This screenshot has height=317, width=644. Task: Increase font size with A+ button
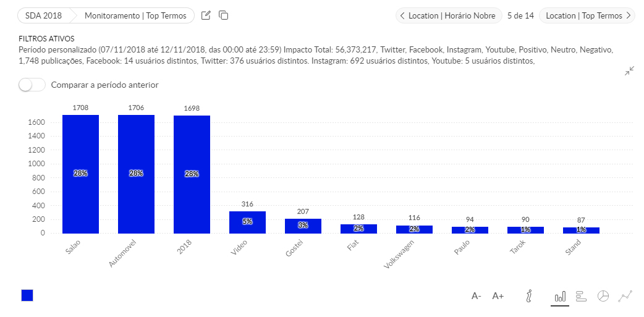click(x=498, y=296)
